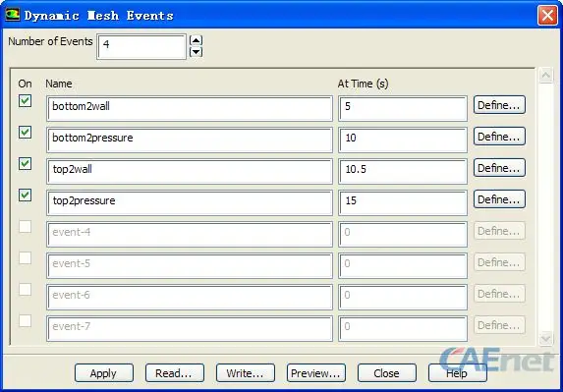Uncheck the bottom2wall event checkbox
The image size is (563, 392).
coord(25,101)
